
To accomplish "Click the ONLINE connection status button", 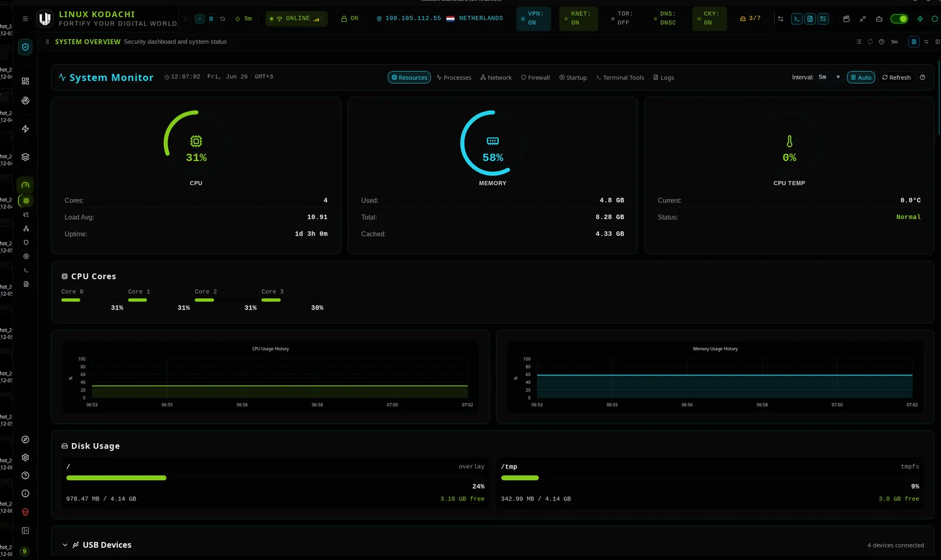I will (296, 19).
